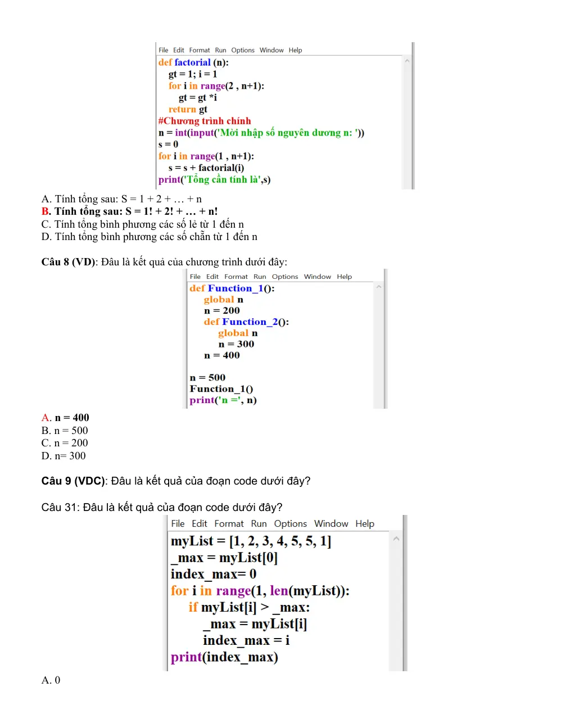Select bold answer 'B. Tính tổng sau: S = 1! + 2!'
Screen dimensions: 562x728
coord(130,211)
